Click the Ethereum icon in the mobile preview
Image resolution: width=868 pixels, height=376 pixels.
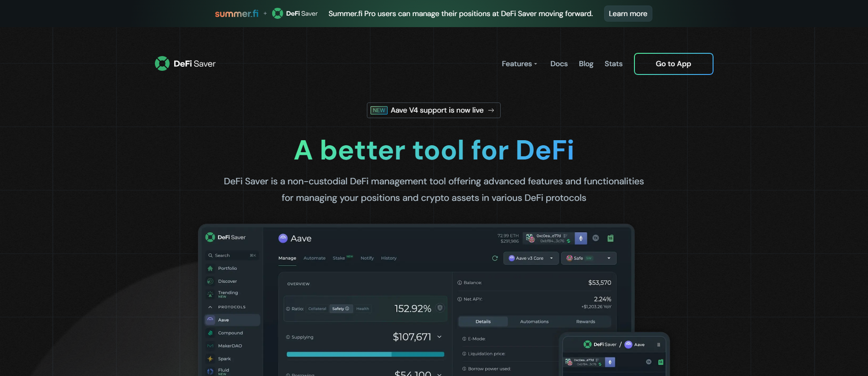coord(610,362)
